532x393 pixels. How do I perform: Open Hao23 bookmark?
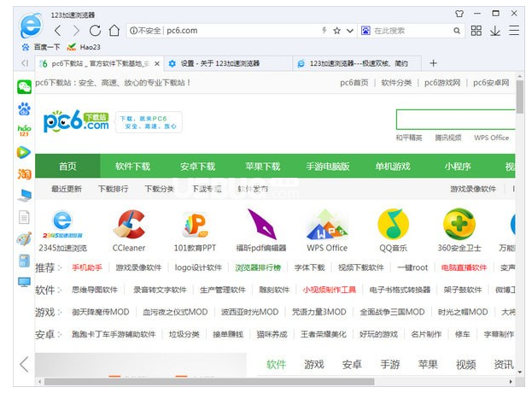[x=84, y=47]
